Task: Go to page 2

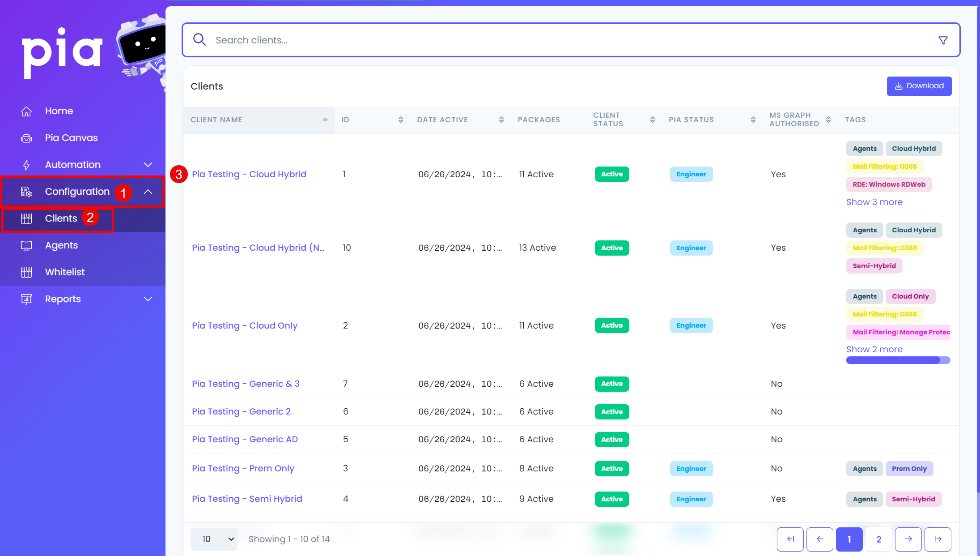Action: tap(879, 539)
